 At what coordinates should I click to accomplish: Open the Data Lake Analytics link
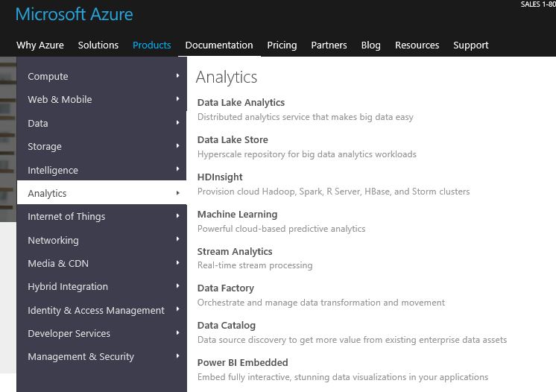(241, 103)
